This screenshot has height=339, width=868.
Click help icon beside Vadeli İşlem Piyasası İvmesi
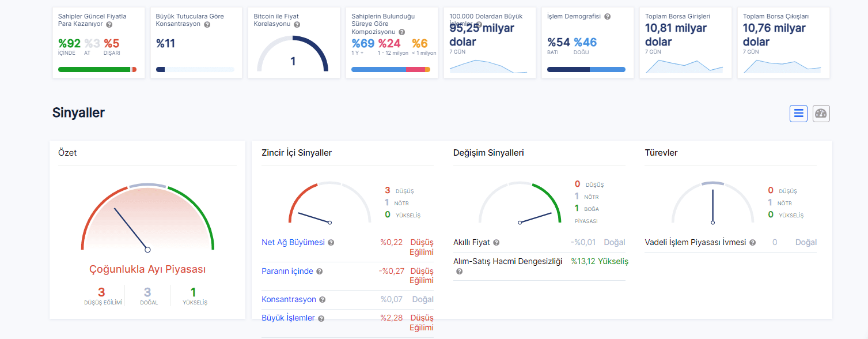[x=753, y=243]
